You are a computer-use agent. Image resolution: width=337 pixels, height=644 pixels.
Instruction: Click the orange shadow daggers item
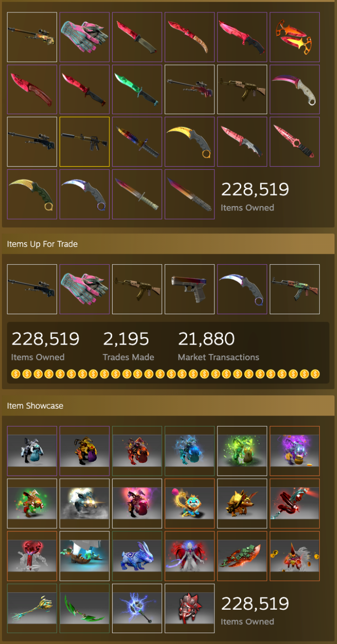(x=295, y=37)
